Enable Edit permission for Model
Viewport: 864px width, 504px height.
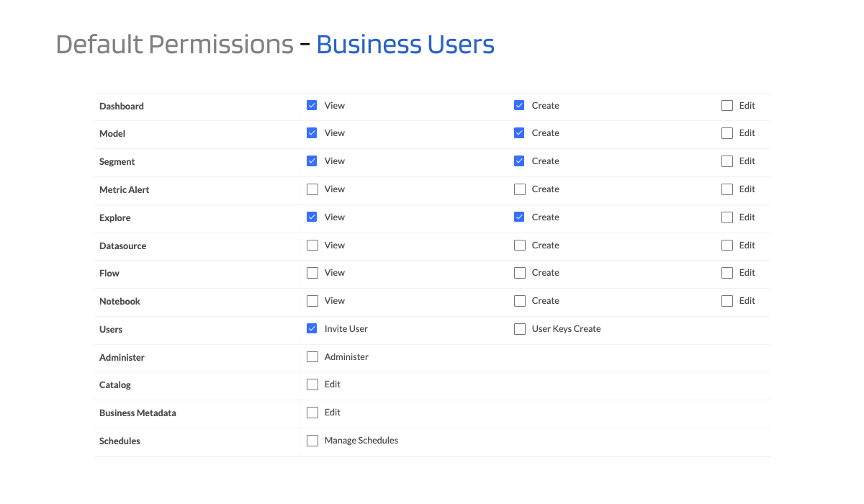point(726,133)
